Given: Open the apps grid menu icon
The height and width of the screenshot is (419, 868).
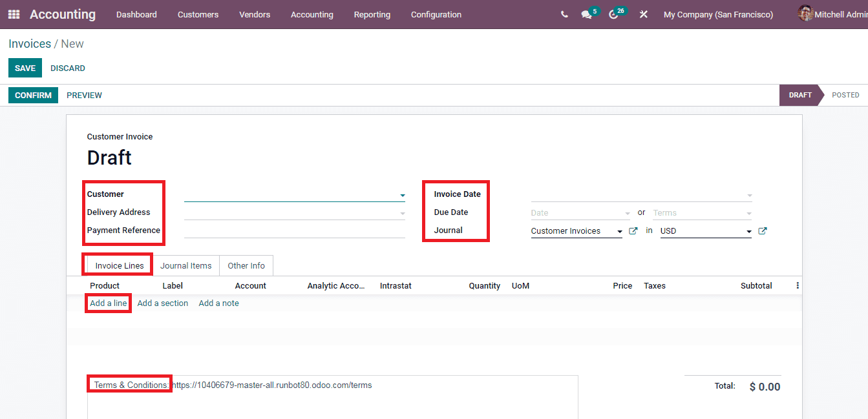Looking at the screenshot, I should 13,14.
